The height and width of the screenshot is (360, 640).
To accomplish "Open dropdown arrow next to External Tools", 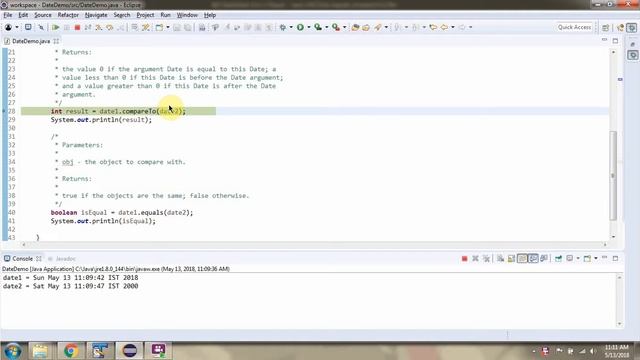I will [x=344, y=27].
